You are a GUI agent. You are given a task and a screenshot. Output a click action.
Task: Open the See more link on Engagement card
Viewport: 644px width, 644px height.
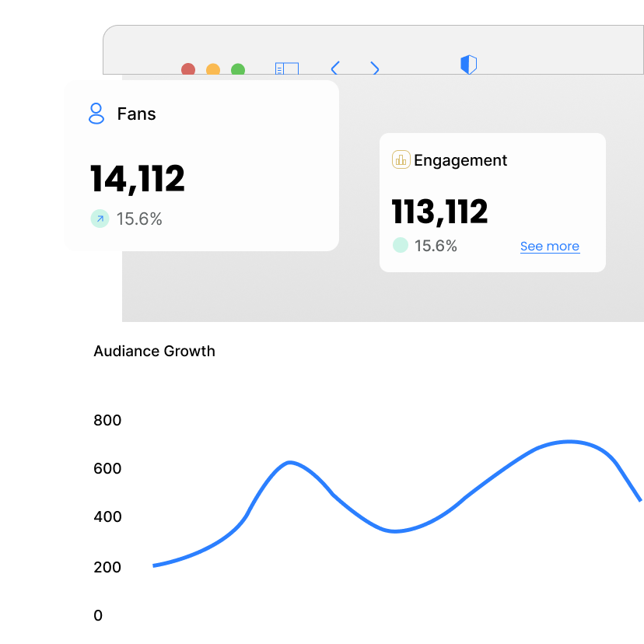pyautogui.click(x=550, y=246)
